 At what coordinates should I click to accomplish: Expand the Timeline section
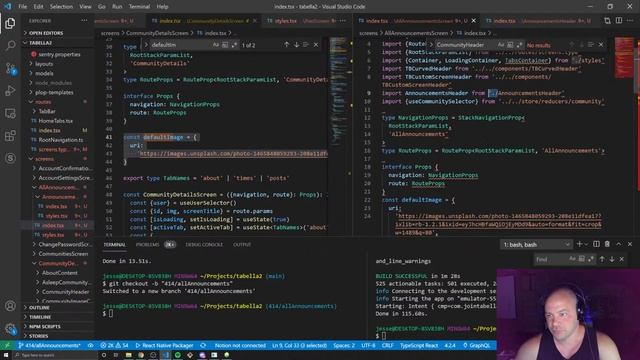coord(40,317)
